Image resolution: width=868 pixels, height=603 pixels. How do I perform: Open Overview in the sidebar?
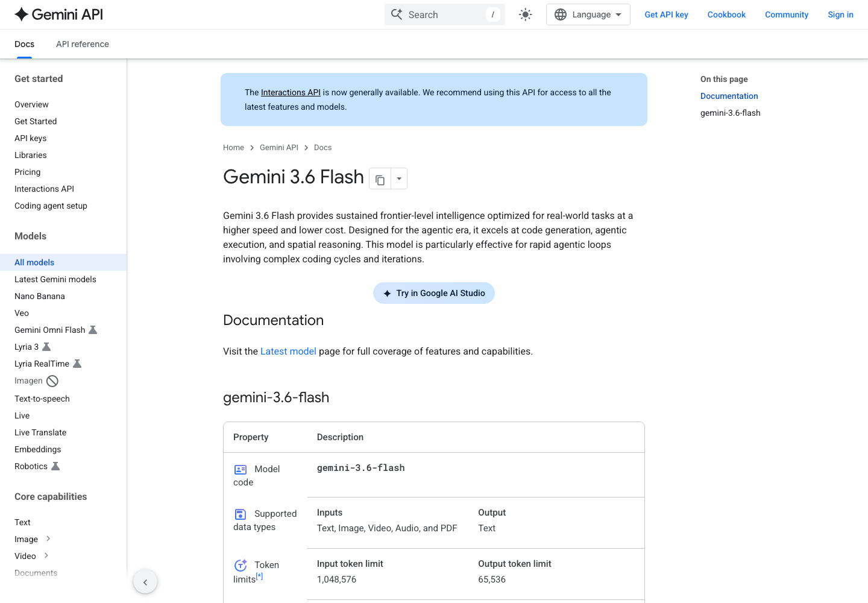tap(31, 104)
